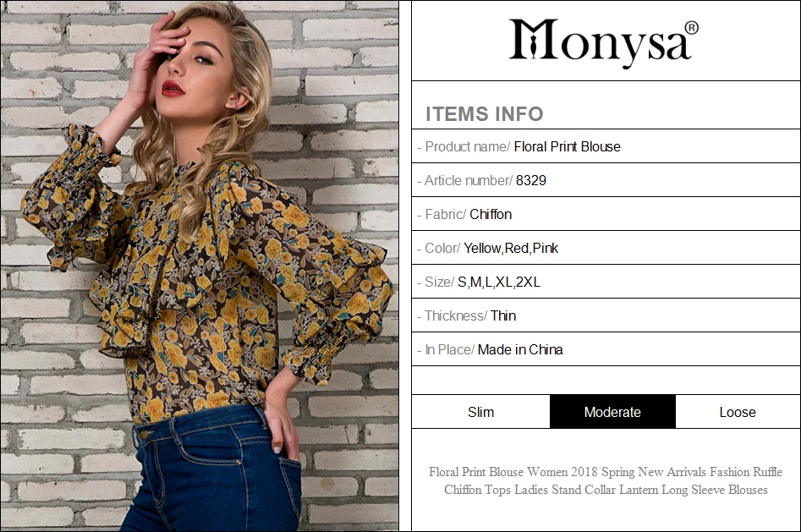Click the Thin thickness value
The width and height of the screenshot is (801, 532).
[503, 315]
